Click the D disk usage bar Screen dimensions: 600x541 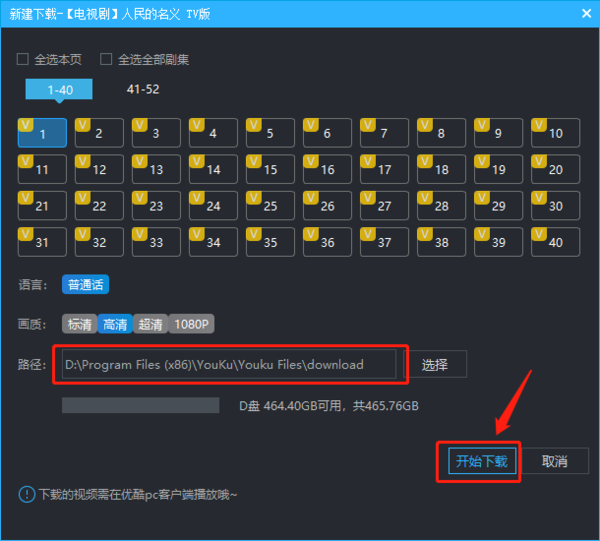pos(140,405)
